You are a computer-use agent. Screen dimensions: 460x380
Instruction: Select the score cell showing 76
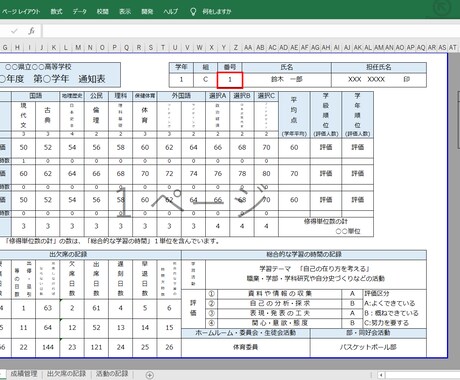(218, 174)
